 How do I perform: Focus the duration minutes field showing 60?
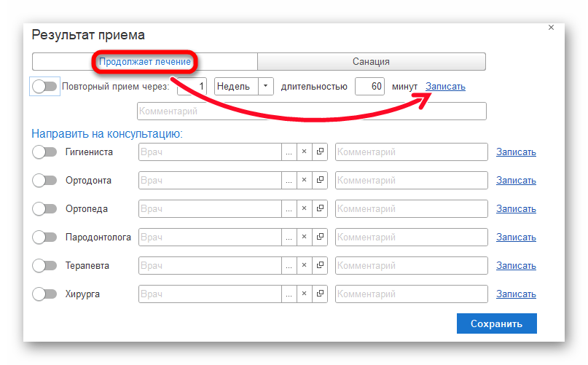click(x=369, y=86)
